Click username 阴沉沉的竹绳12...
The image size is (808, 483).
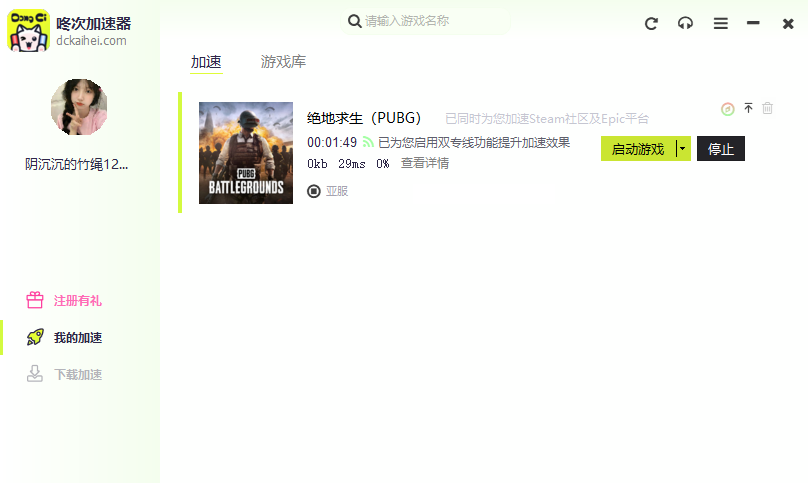77,164
